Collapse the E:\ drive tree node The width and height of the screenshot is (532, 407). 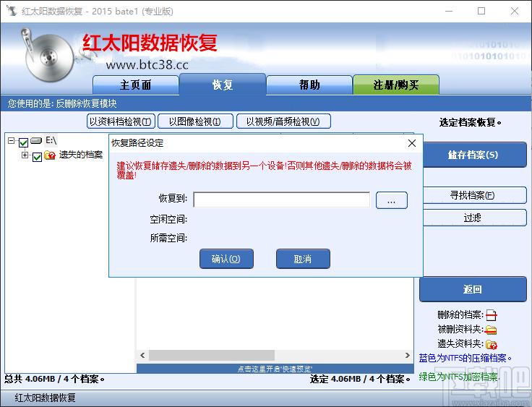pos(11,140)
